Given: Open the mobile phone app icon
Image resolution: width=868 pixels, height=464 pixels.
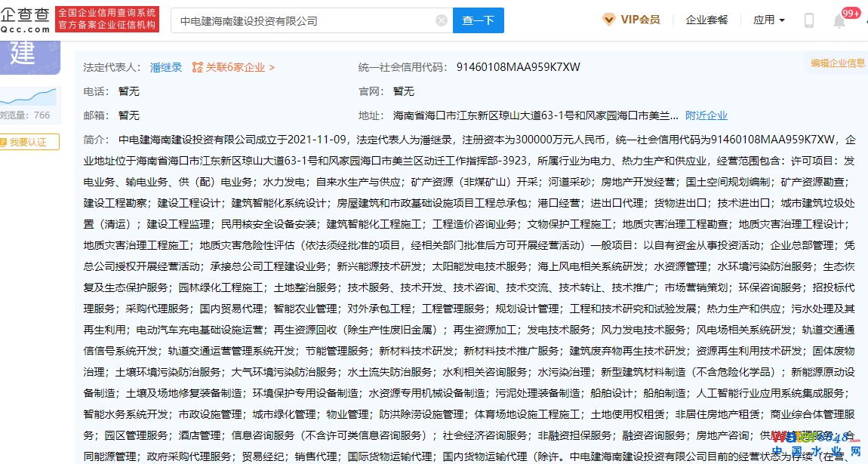Looking at the screenshot, I should pyautogui.click(x=809, y=20).
